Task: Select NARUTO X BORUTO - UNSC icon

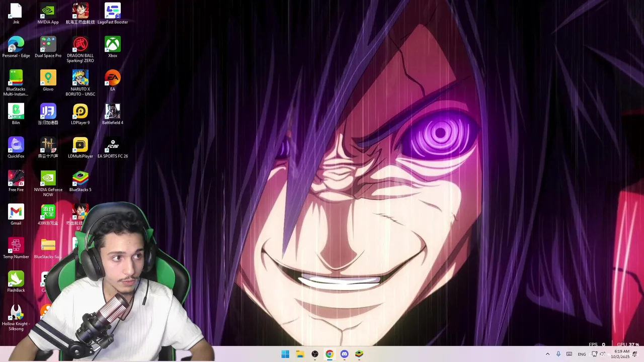Action: pos(80,83)
